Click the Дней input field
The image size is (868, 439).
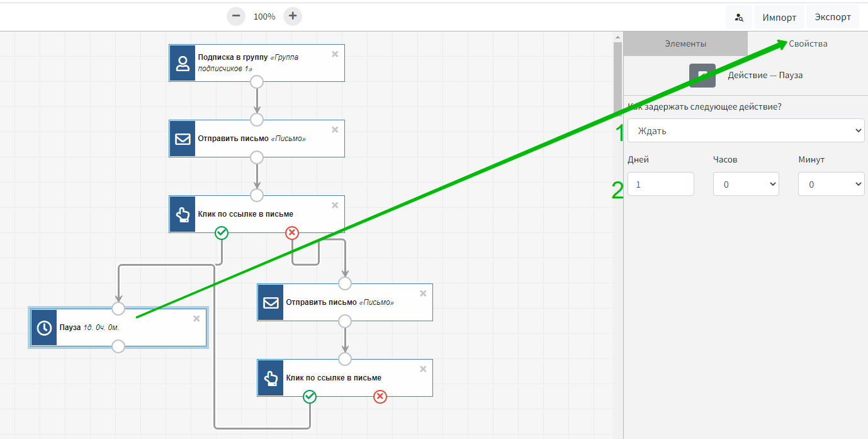[660, 184]
